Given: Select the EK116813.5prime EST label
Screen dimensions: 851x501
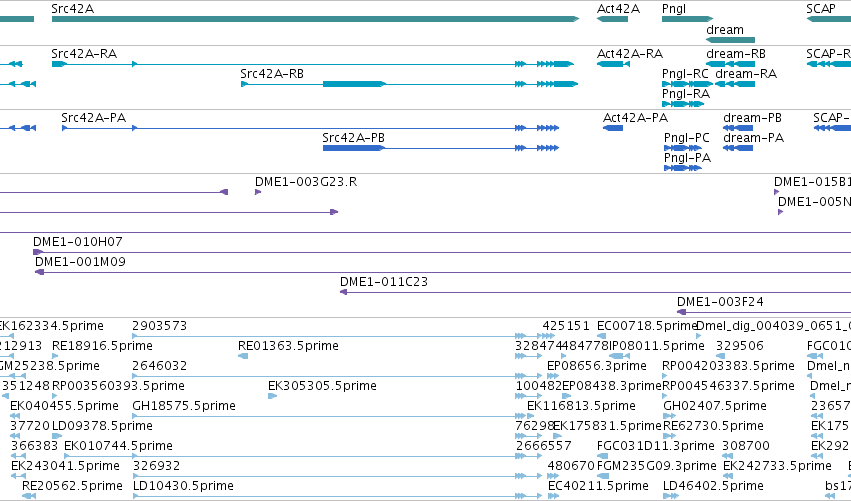Looking at the screenshot, I should coord(581,407).
